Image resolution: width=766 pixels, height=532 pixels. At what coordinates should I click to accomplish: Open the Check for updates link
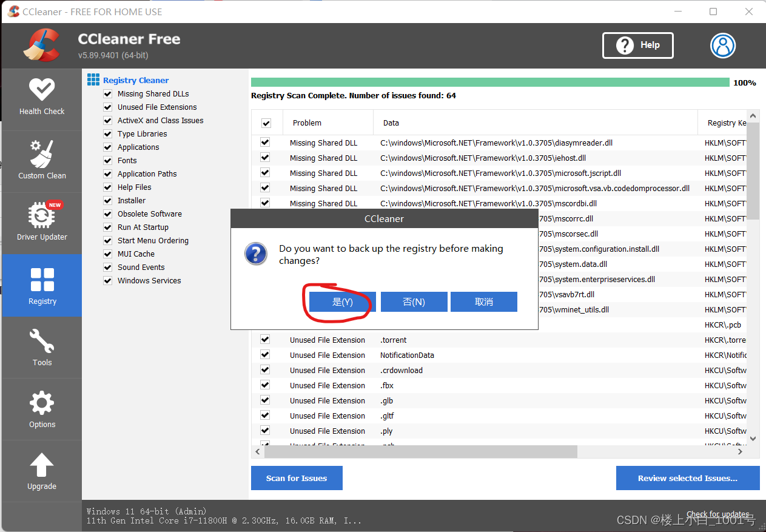click(717, 514)
